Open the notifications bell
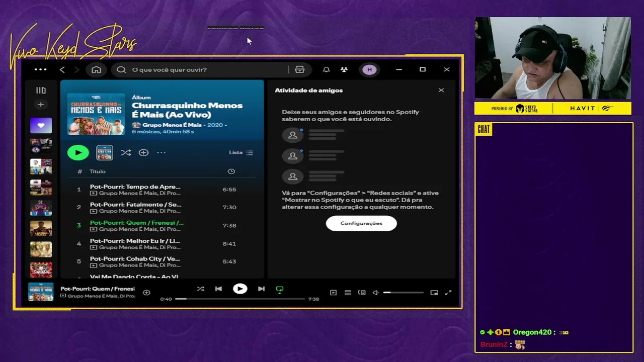Viewport: 644px width, 362px height. (326, 69)
